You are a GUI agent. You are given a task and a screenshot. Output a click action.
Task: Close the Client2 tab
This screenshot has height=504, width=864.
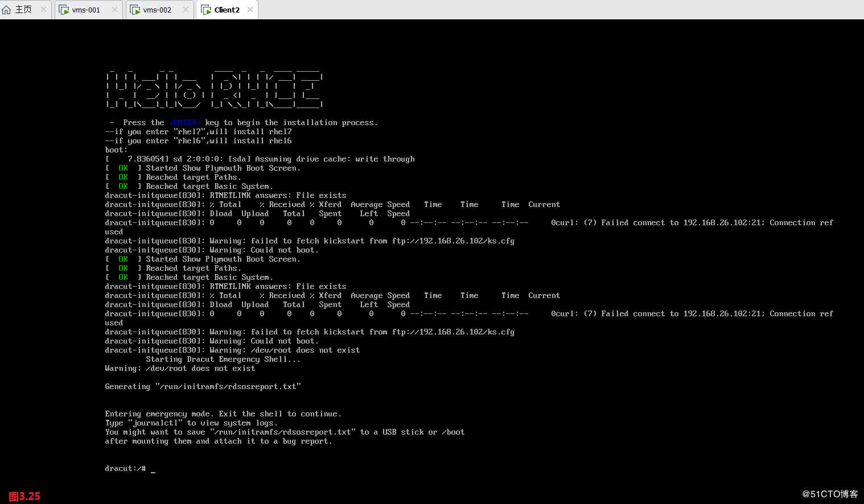point(250,10)
